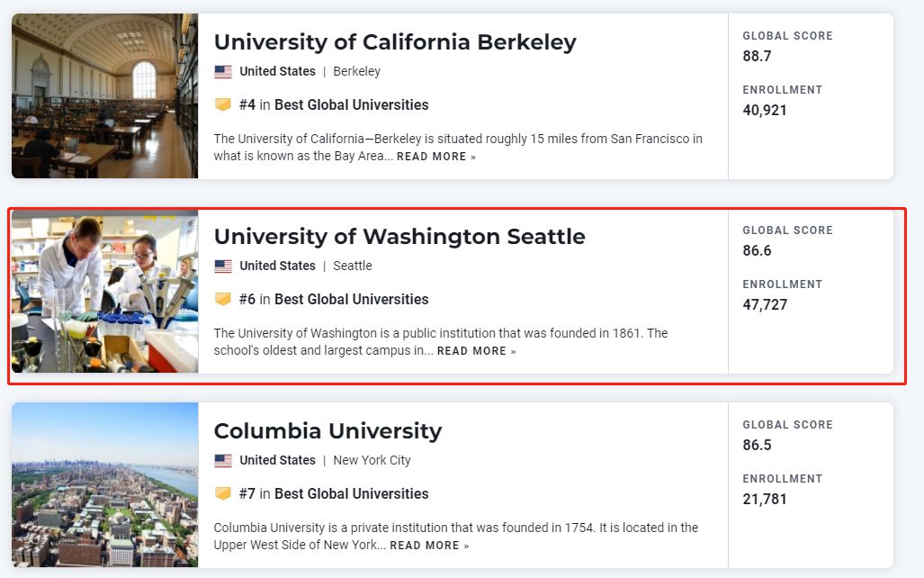Click READ MORE under the Columbia description
Image resolution: width=924 pixels, height=578 pixels.
429,546
